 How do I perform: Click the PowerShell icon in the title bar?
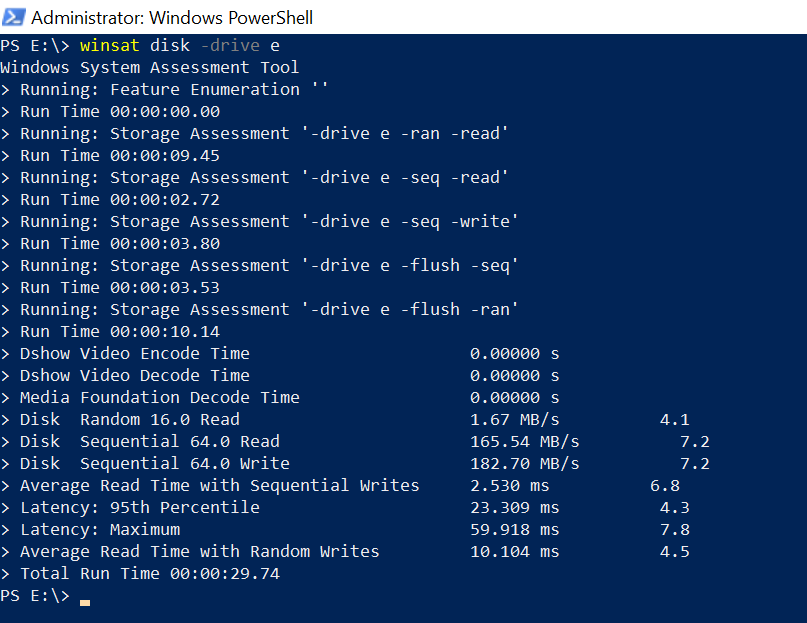pos(14,16)
